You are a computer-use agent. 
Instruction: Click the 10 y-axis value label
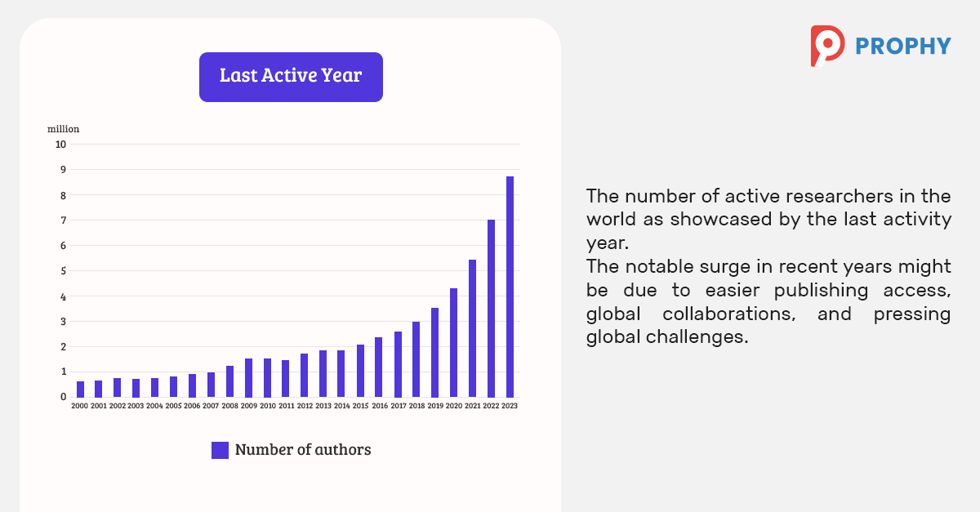[61, 145]
